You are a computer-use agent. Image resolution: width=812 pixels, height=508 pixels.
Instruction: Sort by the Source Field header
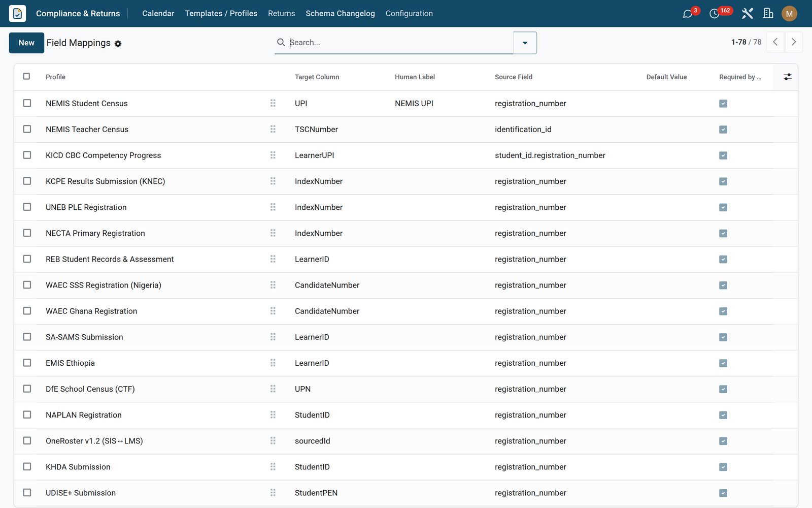pyautogui.click(x=514, y=77)
